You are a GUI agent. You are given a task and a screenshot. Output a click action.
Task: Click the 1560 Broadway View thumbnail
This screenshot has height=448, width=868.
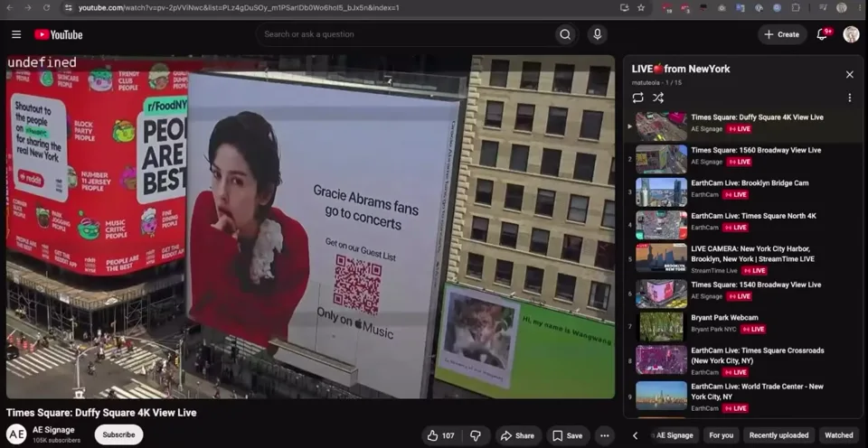pyautogui.click(x=661, y=159)
